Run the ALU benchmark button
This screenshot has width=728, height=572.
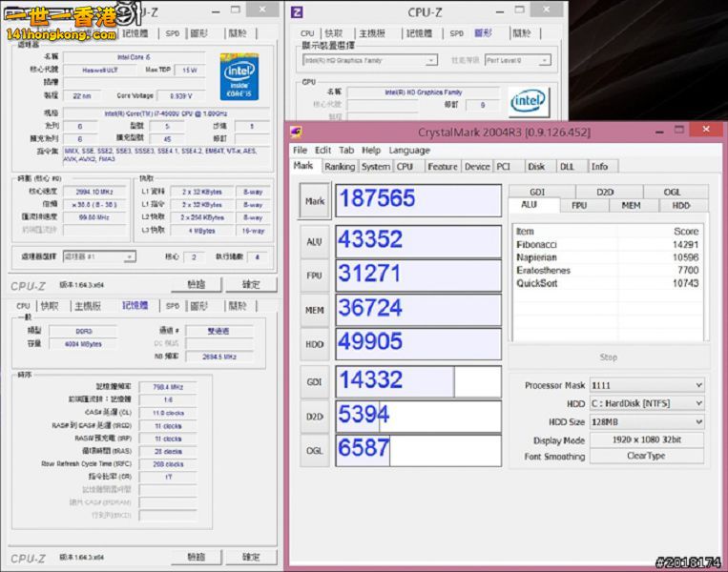point(315,242)
